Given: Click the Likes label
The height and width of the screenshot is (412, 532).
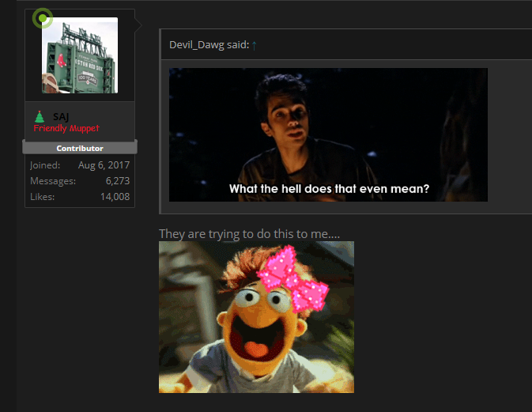Looking at the screenshot, I should 42,197.
